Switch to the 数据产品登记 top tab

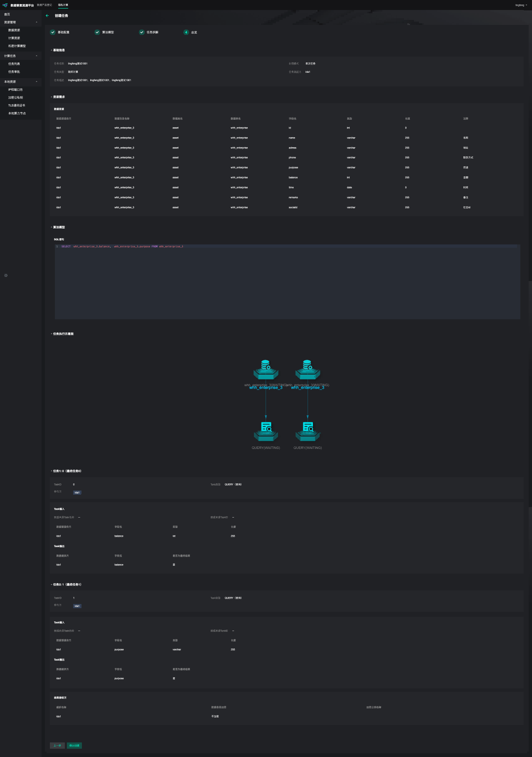(x=44, y=5)
